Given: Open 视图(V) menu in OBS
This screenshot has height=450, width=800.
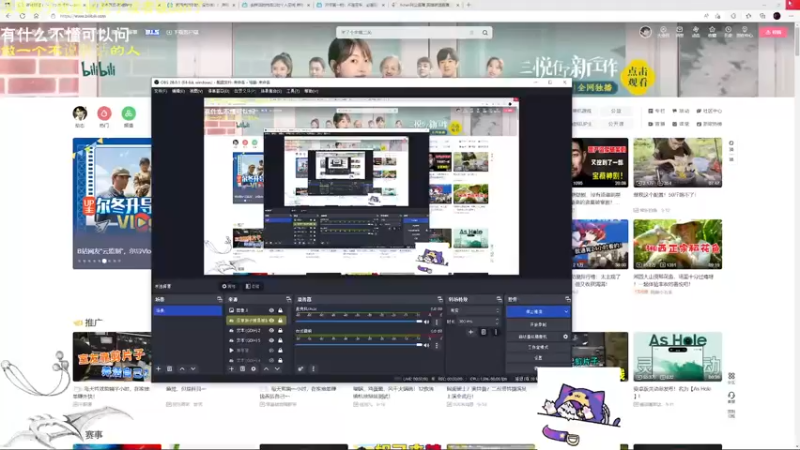Looking at the screenshot, I should click(196, 91).
